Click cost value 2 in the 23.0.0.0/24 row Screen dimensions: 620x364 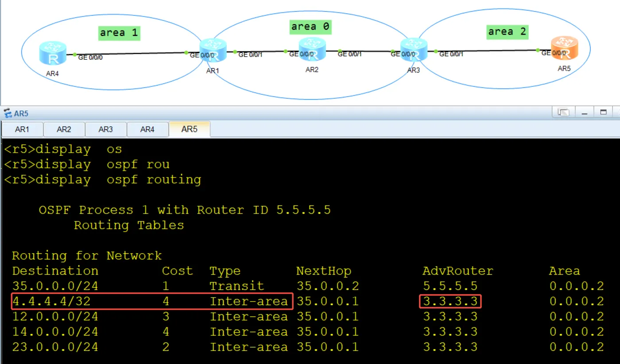pyautogui.click(x=166, y=347)
